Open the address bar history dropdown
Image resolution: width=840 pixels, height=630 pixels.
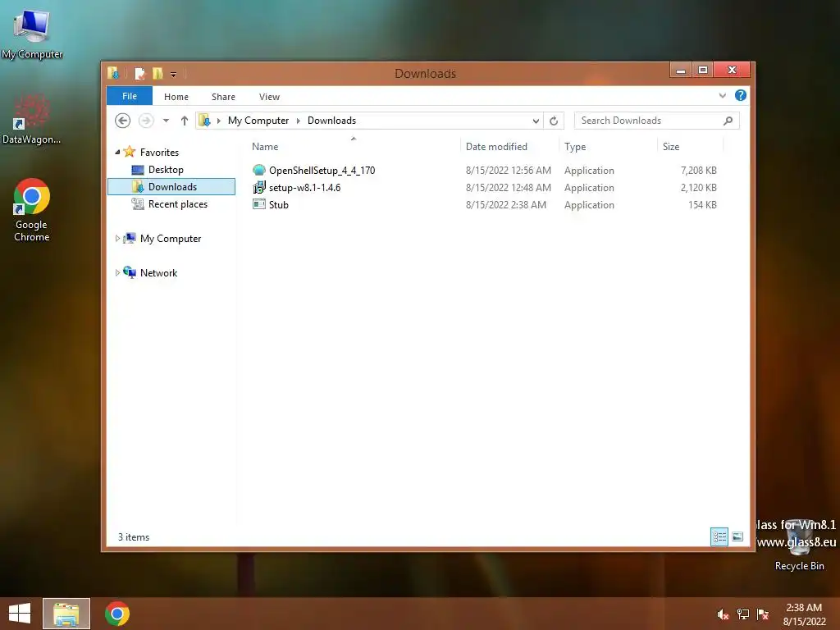click(535, 121)
